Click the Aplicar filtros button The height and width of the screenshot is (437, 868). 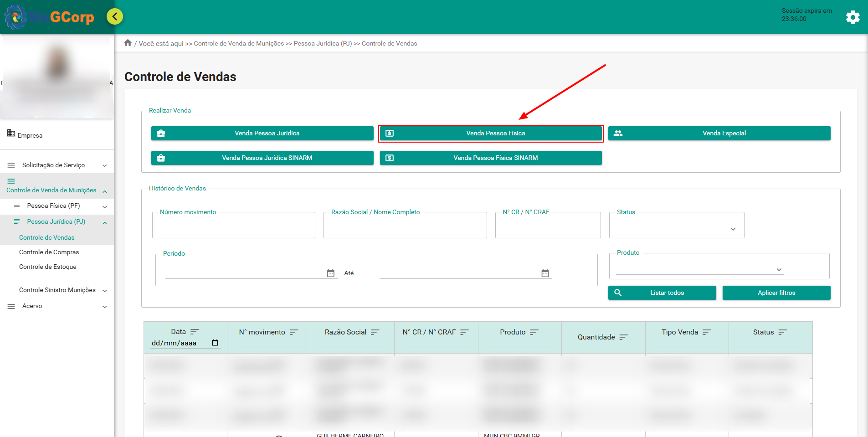[x=776, y=293]
